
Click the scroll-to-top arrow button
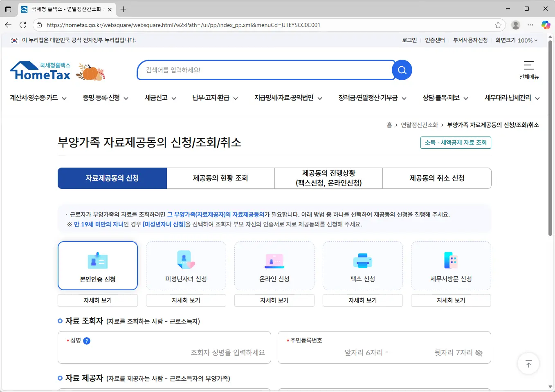[528, 363]
